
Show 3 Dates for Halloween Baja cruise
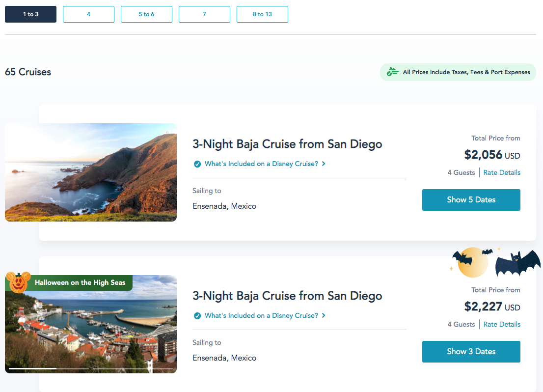click(471, 352)
